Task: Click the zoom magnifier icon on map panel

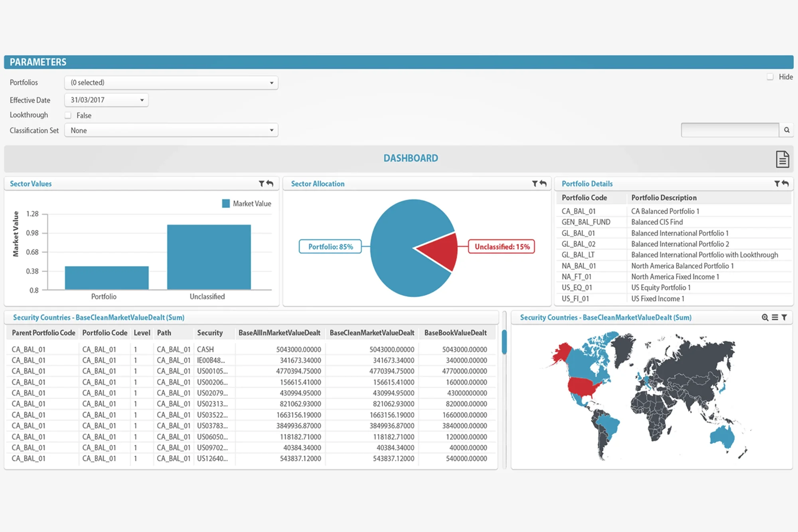Action: [765, 317]
